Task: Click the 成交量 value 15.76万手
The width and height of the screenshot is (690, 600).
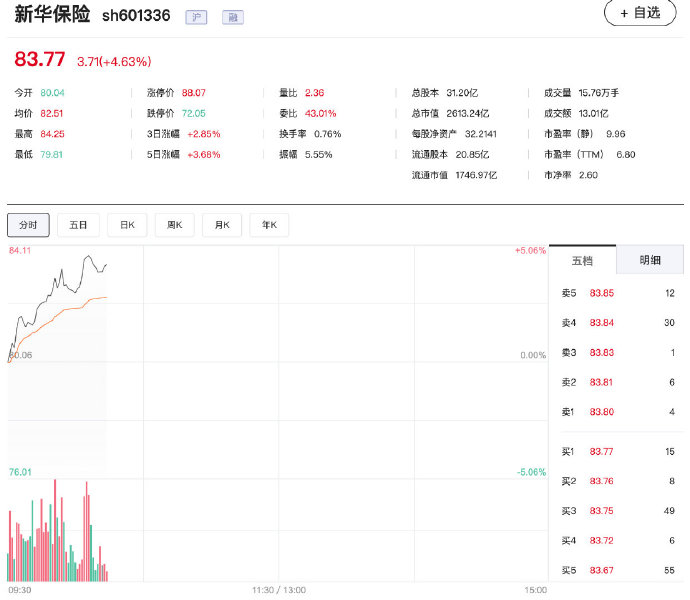Action: coord(599,93)
